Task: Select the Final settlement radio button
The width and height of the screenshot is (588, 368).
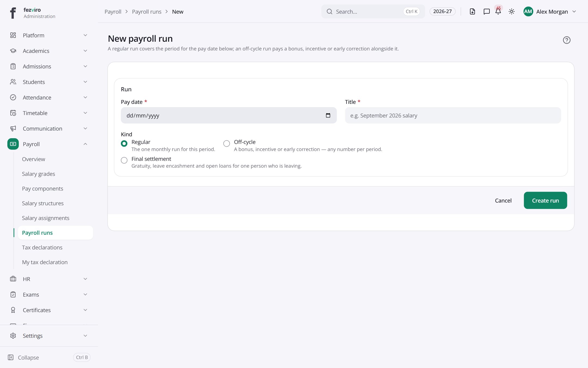Action: (x=124, y=160)
